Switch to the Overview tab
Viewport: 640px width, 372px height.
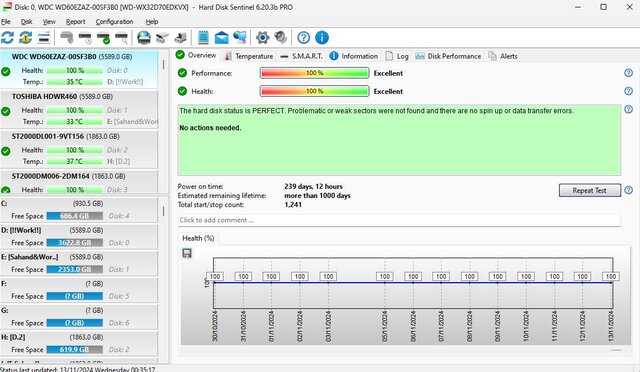pos(196,55)
